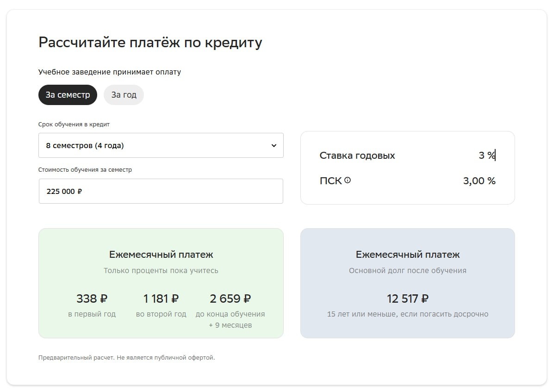Click the ПСК value 3,00 %
Viewport: 553px width, 392px height.
point(479,181)
